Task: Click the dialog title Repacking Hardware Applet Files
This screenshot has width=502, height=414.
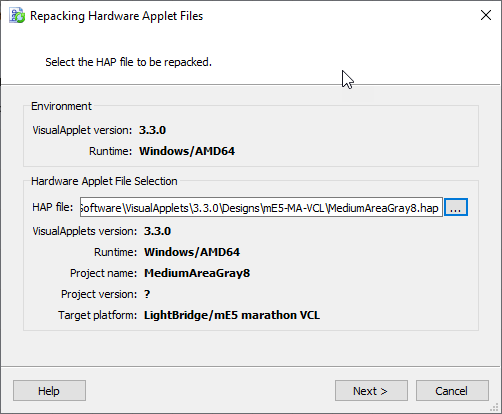Action: [117, 16]
